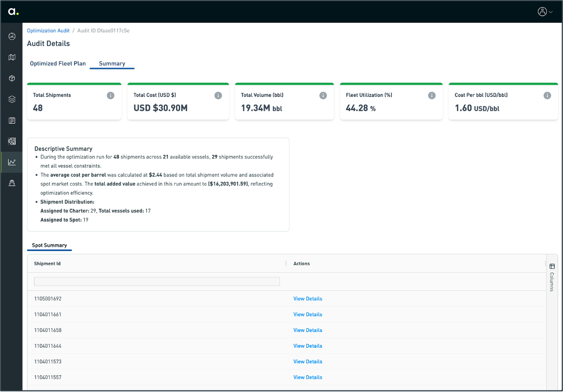Open the Columns panel icon

[552, 266]
